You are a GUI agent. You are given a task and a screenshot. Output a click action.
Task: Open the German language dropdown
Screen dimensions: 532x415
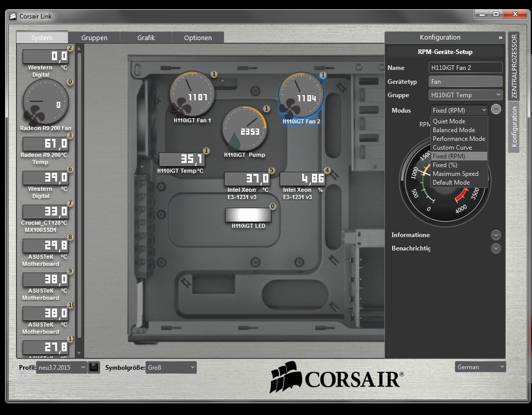(x=480, y=367)
